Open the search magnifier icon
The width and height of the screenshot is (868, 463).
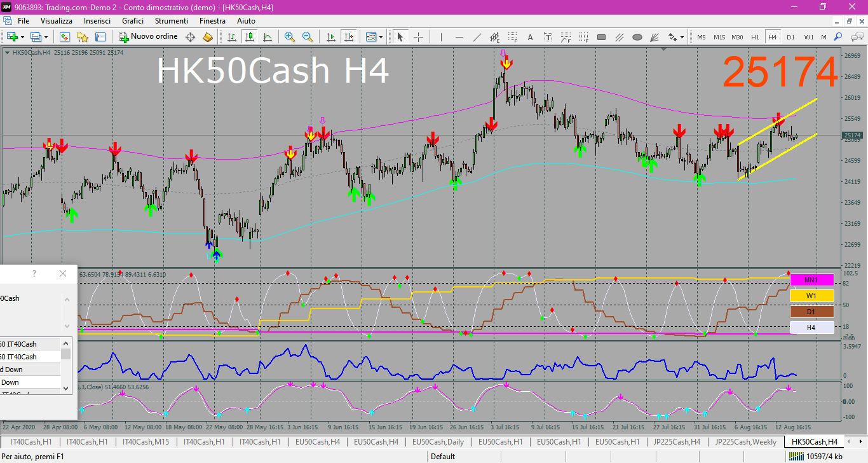click(838, 37)
